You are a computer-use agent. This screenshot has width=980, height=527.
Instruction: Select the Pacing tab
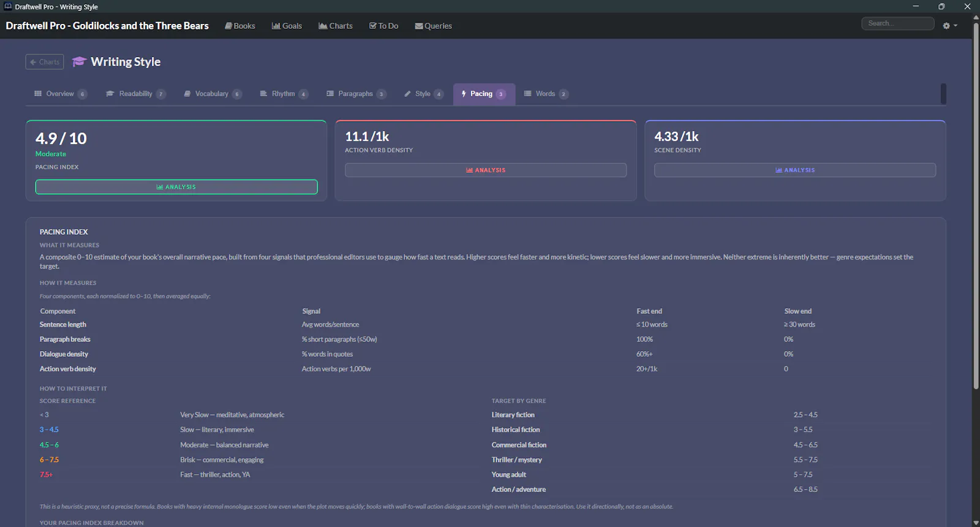pyautogui.click(x=484, y=94)
